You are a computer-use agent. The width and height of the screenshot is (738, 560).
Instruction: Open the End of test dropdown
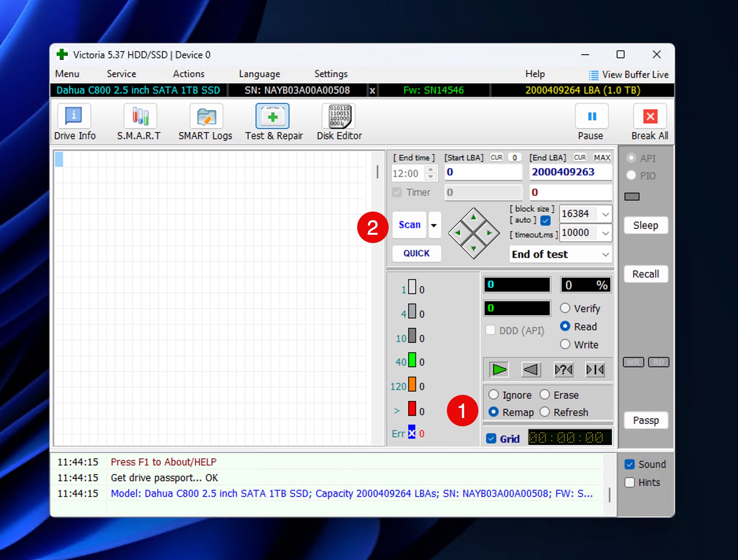561,254
